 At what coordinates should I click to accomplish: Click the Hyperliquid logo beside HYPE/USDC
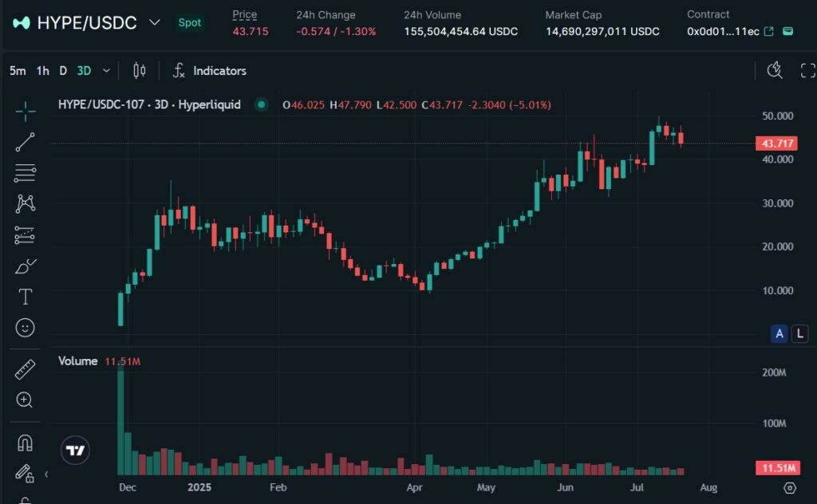pyautogui.click(x=22, y=23)
